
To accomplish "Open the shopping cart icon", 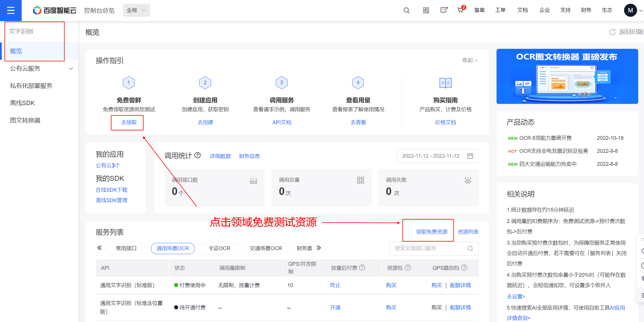I will click(x=461, y=10).
